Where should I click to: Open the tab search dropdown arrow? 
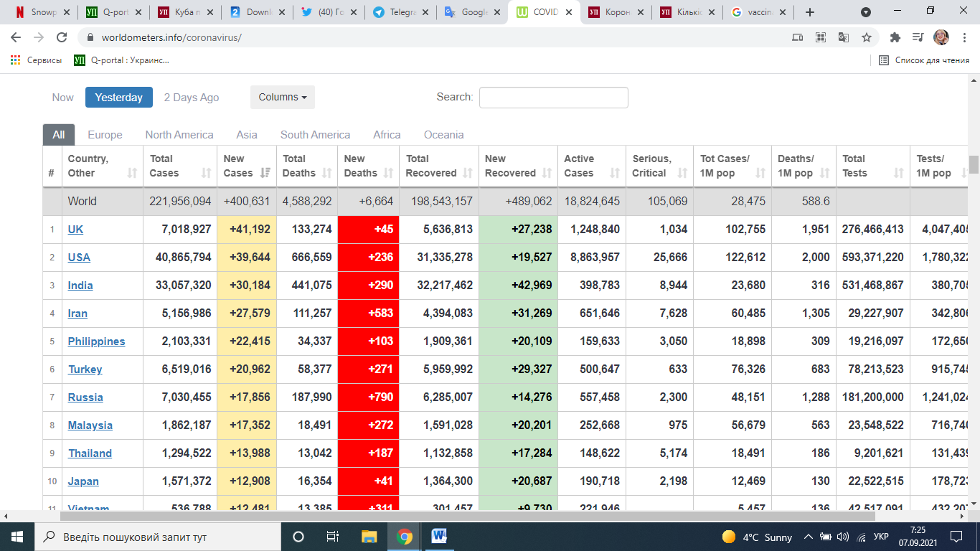coord(866,12)
